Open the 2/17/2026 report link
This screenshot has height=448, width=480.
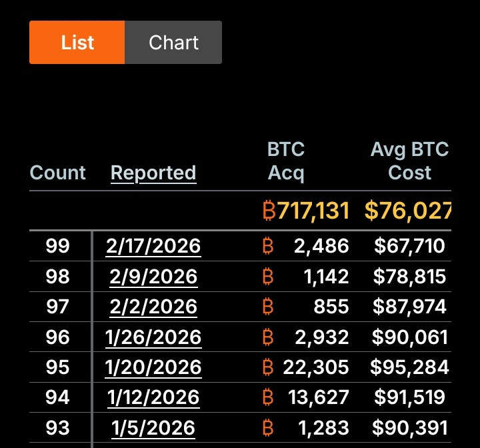(153, 246)
